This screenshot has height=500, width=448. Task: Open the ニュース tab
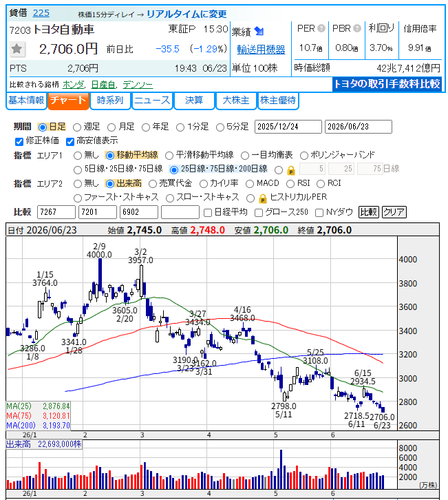152,101
